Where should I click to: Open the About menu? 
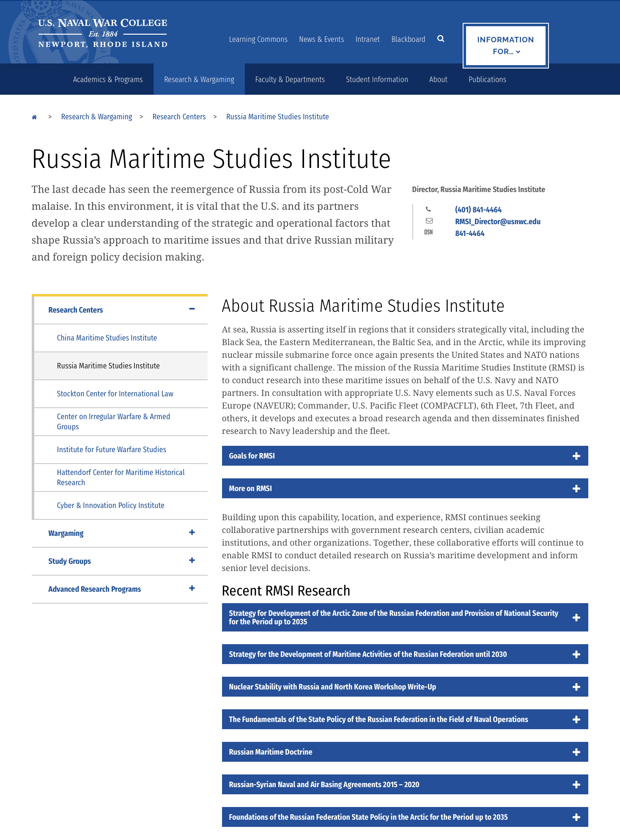[x=438, y=80]
